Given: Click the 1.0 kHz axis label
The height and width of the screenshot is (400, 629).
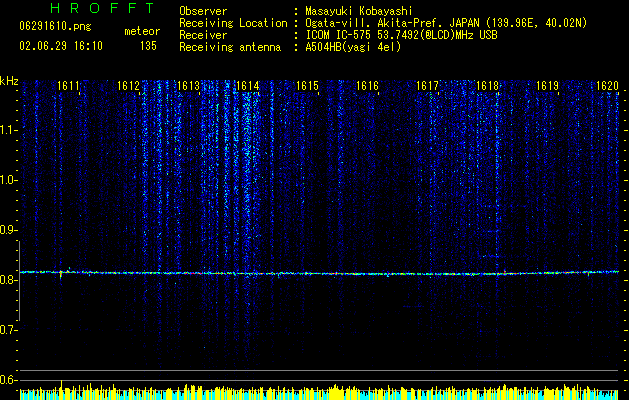Looking at the screenshot, I should (9, 180).
